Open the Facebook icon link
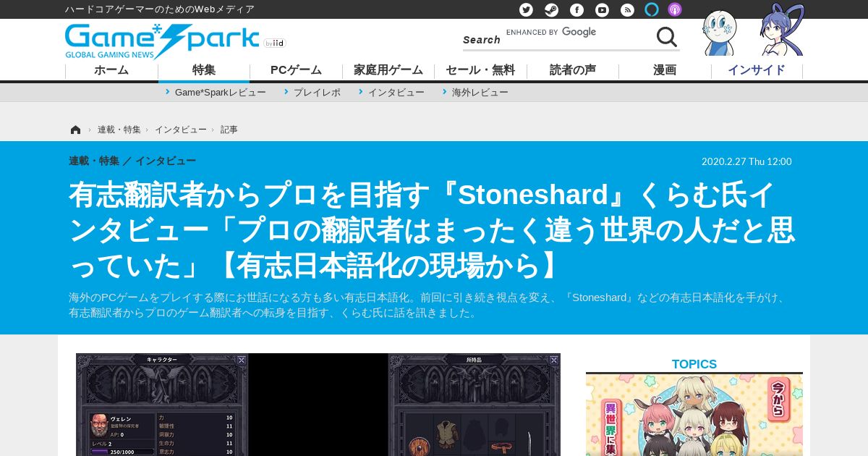The width and height of the screenshot is (868, 456). (576, 9)
